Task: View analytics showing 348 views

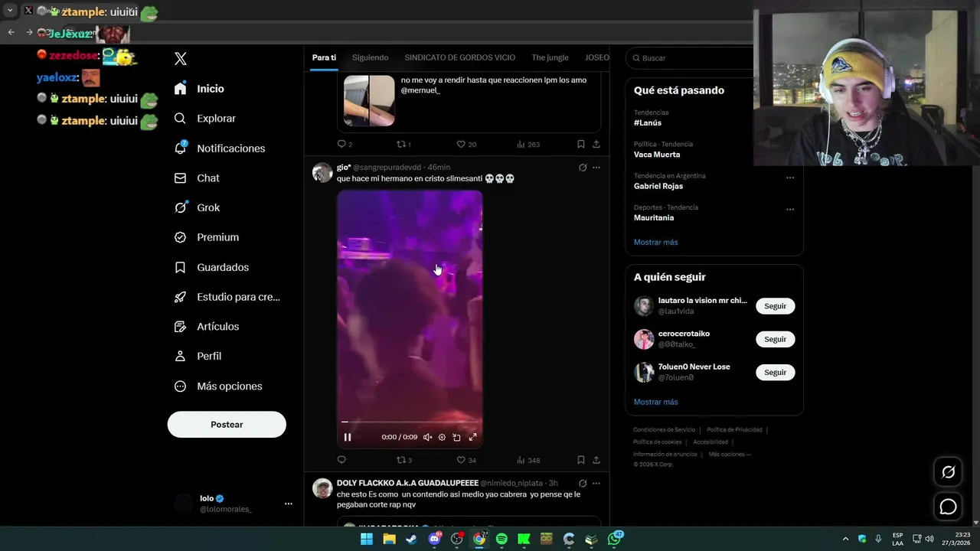Action: point(528,460)
